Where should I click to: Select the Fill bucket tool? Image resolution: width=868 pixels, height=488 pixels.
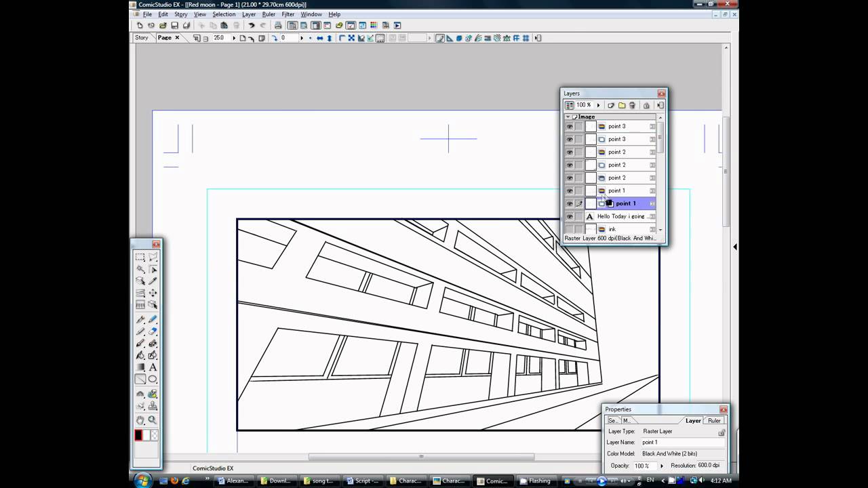point(140,355)
